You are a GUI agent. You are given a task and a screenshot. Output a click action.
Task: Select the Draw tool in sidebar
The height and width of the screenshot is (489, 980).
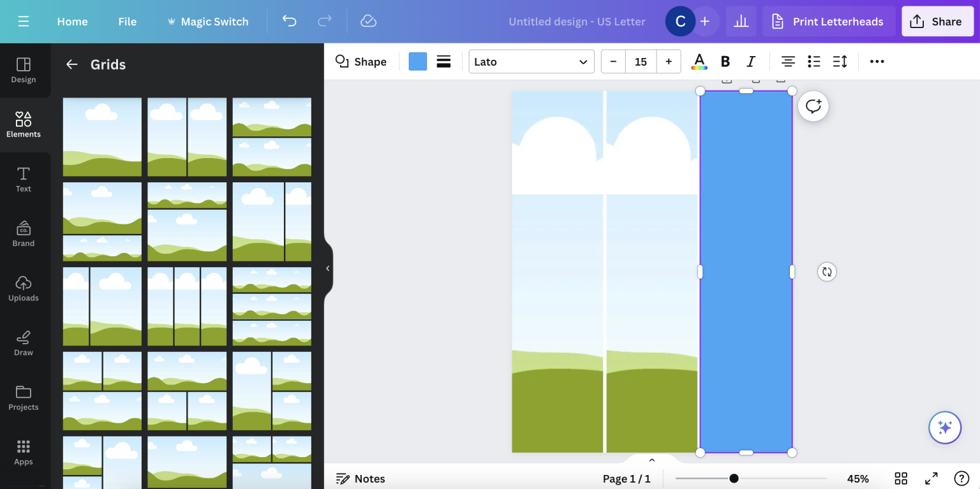click(x=24, y=343)
